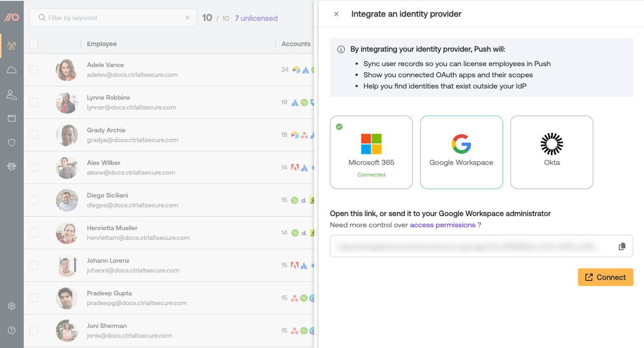Check the box for Joni Sherman
The image size is (644, 348).
click(34, 330)
